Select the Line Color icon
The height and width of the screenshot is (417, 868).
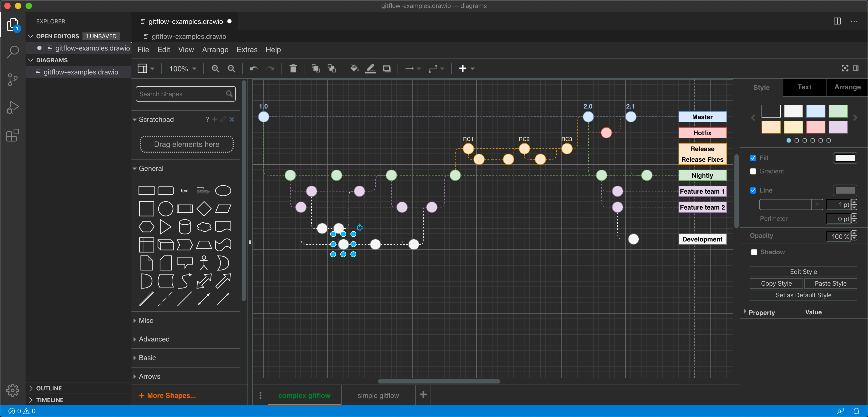pos(370,68)
